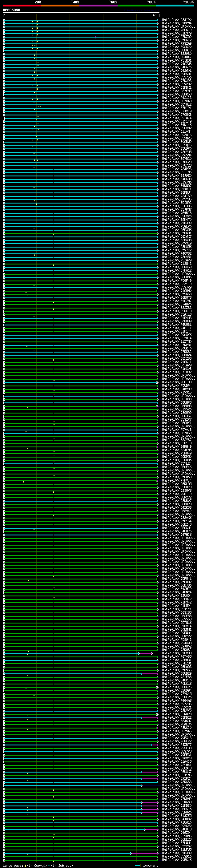
Task: Click the orange ~40% identity color band
Action: coord(60,6)
